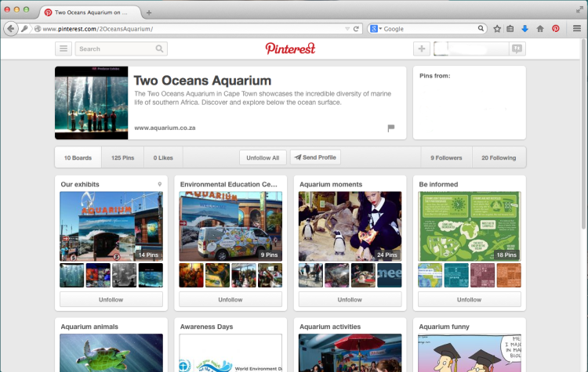Click the Pinterest search input field
This screenshot has width=588, height=372.
click(116, 49)
